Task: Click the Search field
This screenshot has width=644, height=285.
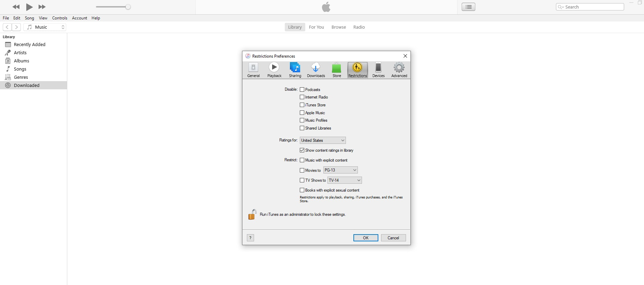Action: (590, 7)
